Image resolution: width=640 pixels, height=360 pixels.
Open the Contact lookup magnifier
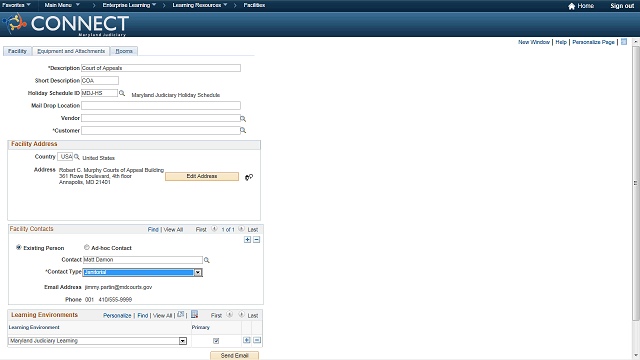pos(207,260)
